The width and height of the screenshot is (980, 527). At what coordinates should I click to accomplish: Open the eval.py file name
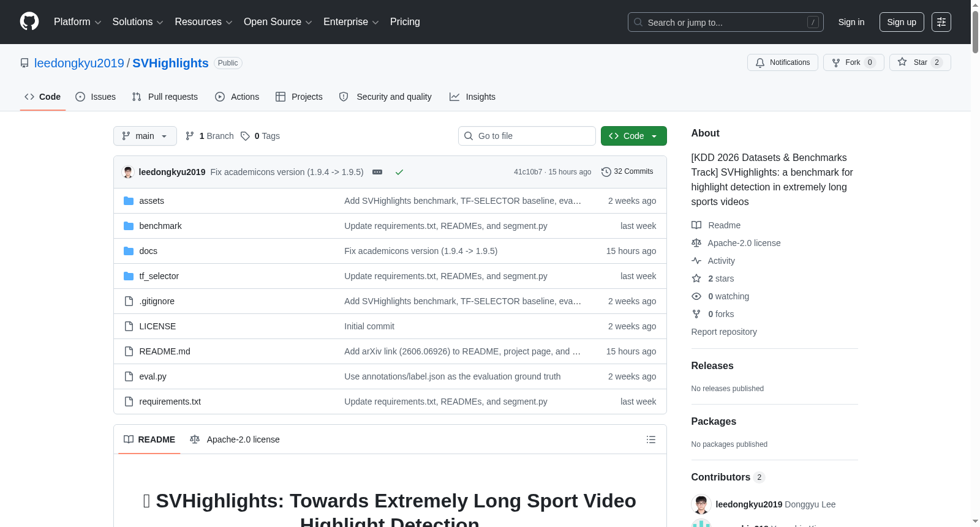tap(153, 376)
